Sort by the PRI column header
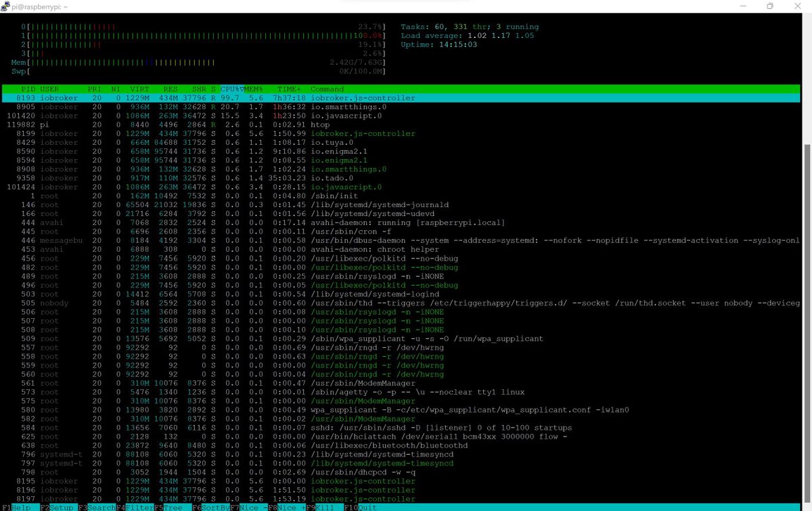 pyautogui.click(x=95, y=89)
